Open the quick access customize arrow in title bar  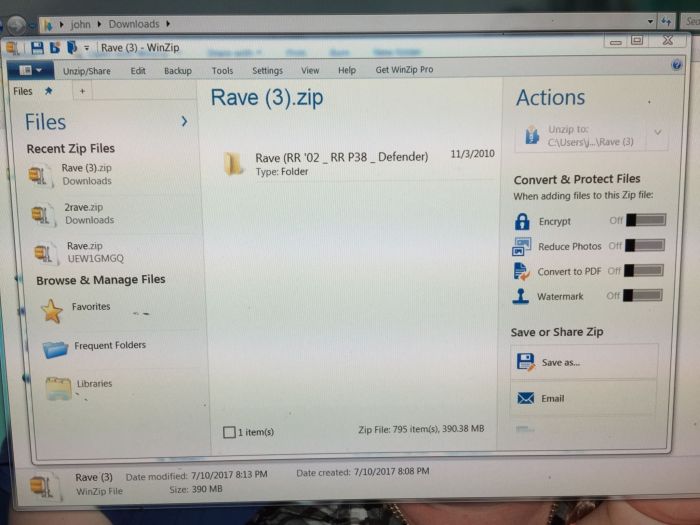(x=87, y=48)
